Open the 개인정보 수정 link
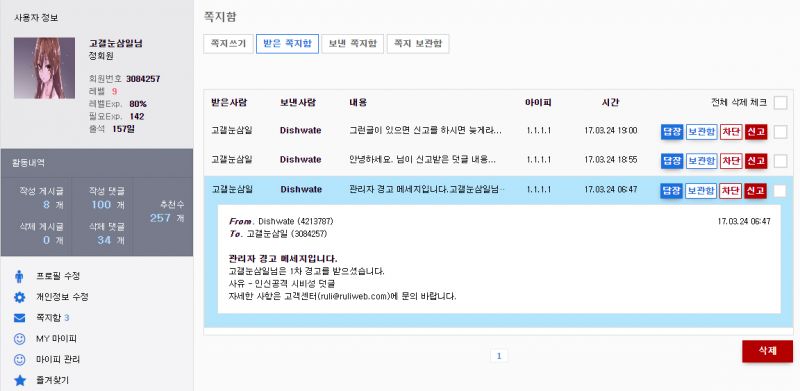 pyautogui.click(x=62, y=297)
